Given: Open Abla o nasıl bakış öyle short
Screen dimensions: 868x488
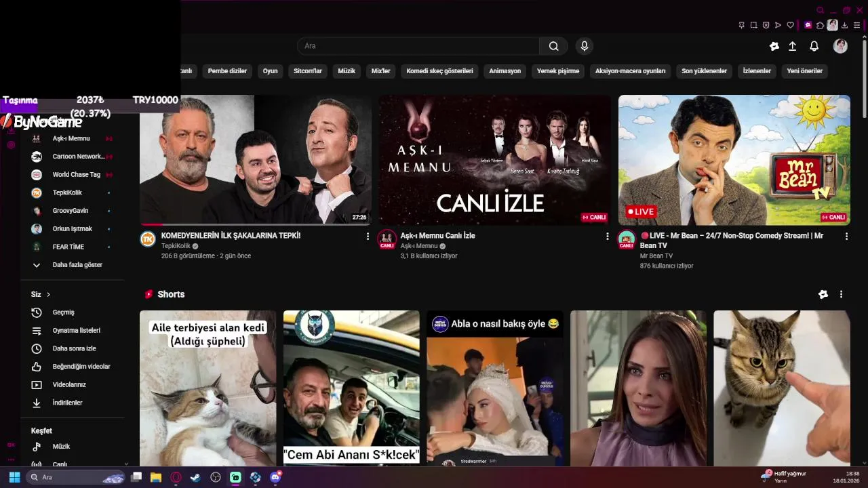Looking at the screenshot, I should pos(494,388).
